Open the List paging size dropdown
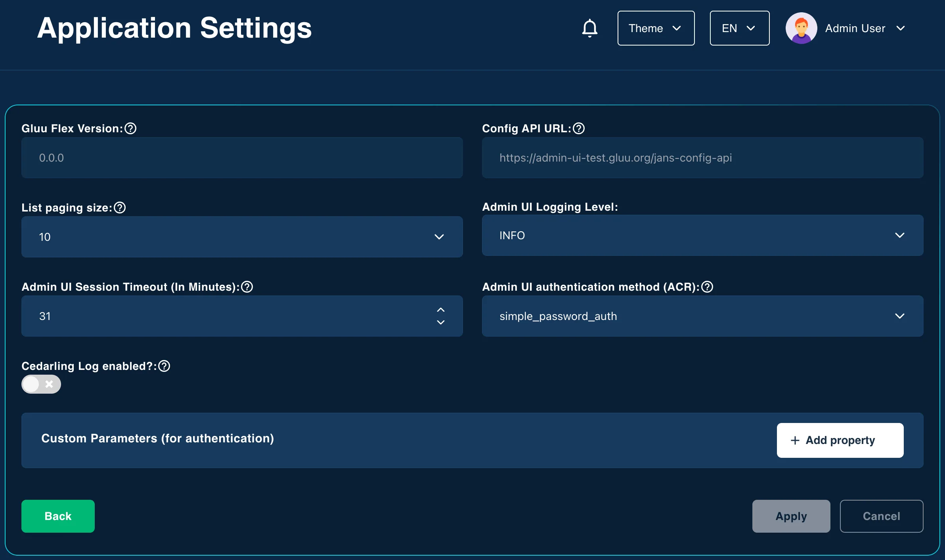 [242, 237]
